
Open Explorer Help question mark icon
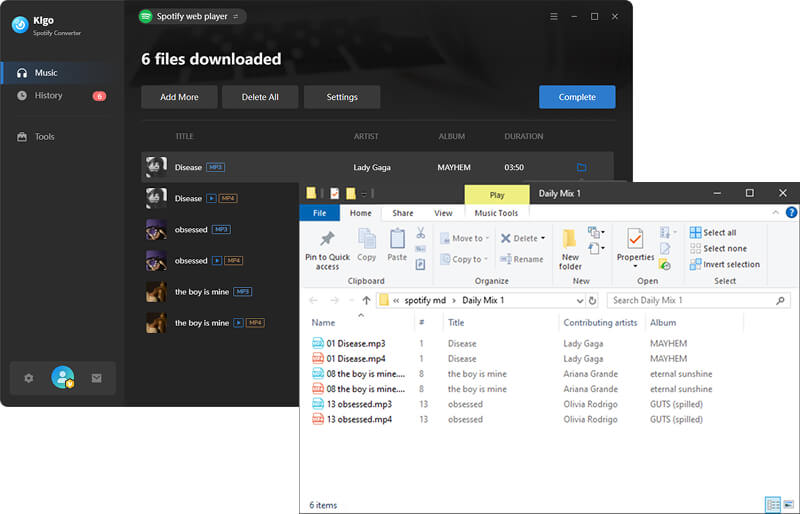791,212
